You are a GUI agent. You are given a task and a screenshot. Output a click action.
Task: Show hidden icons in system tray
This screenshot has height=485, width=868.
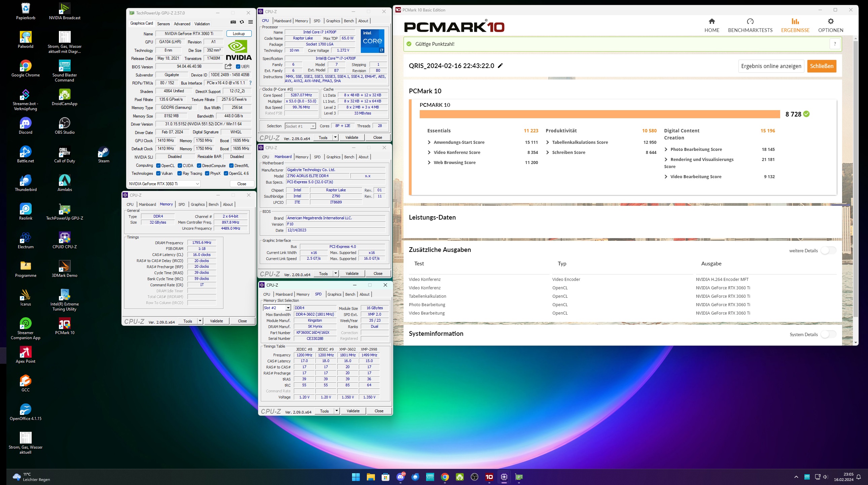point(796,477)
